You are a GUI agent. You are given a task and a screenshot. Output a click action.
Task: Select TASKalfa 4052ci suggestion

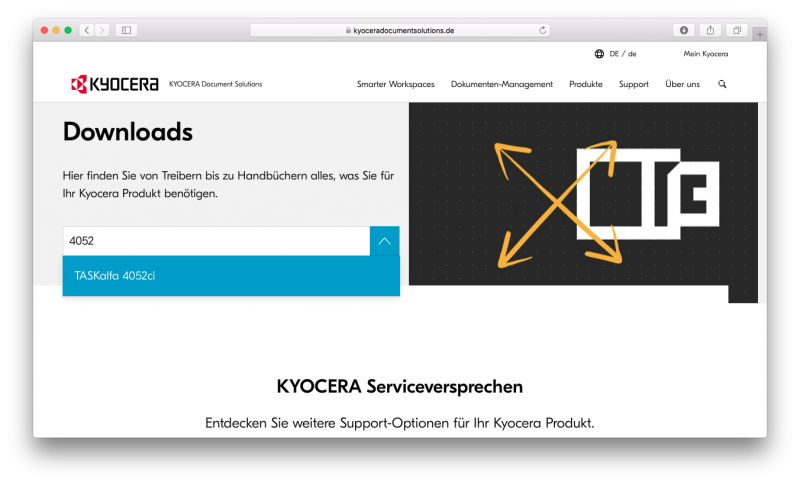[231, 276]
